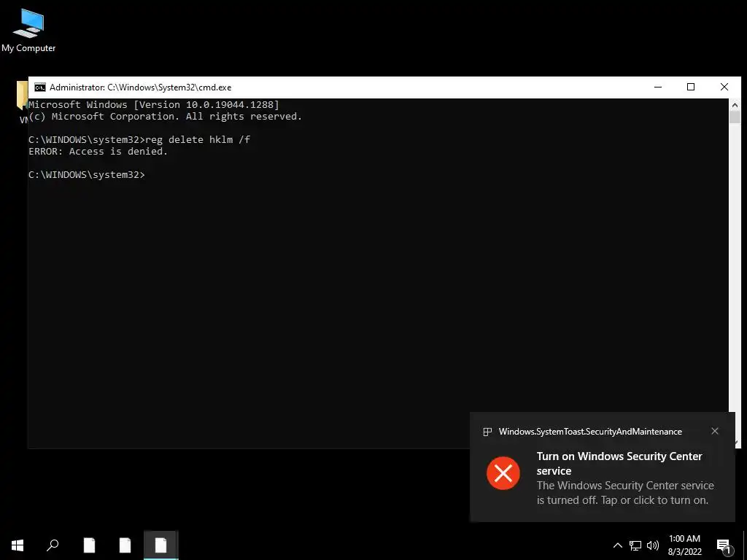Image resolution: width=747 pixels, height=560 pixels.
Task: Close the cmd.exe window
Action: click(x=724, y=87)
